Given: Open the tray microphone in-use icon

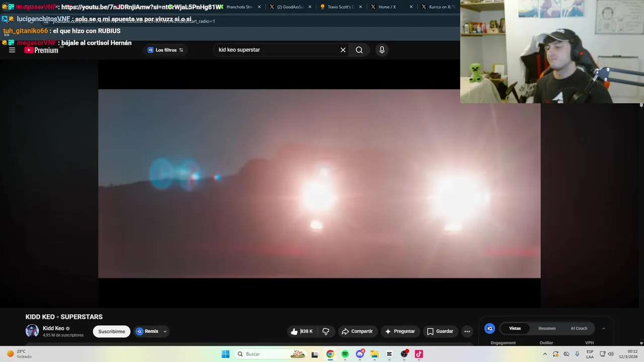Looking at the screenshot, I should coord(577,354).
